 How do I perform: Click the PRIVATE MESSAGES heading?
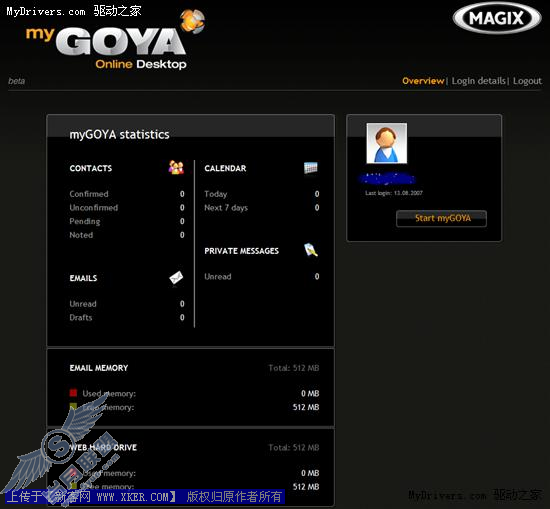click(x=242, y=251)
